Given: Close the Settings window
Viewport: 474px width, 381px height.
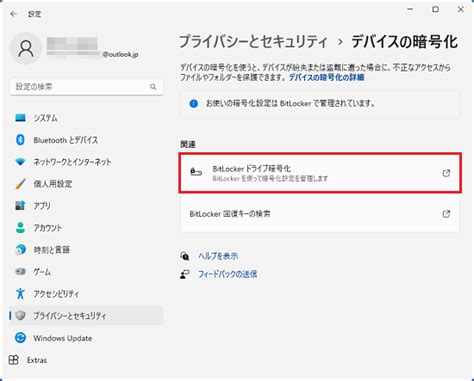Looking at the screenshot, I should tap(461, 10).
